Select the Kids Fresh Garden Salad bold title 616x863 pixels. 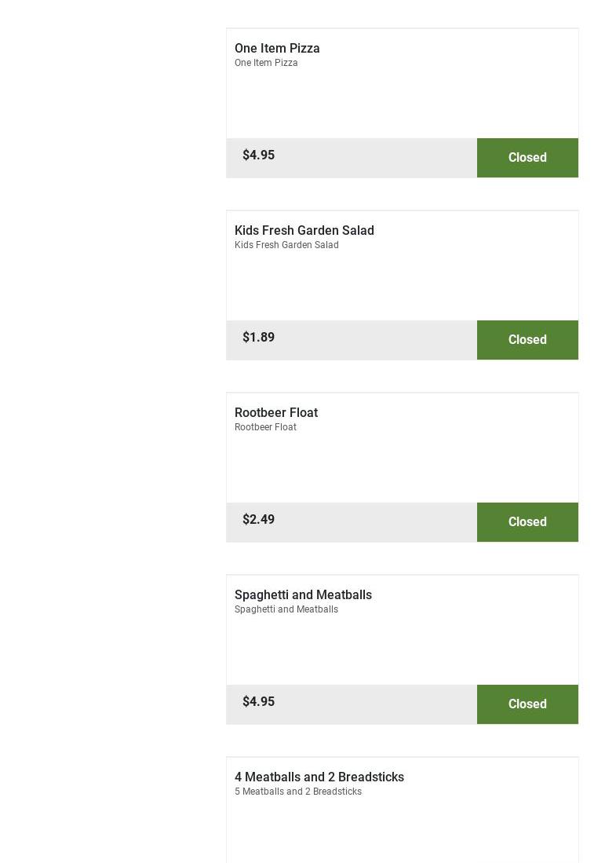click(304, 230)
